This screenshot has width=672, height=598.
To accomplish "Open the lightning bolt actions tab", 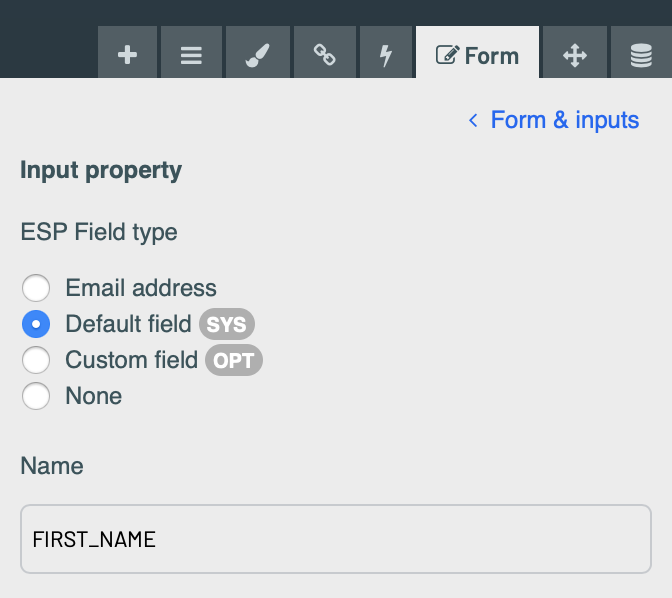I will (x=386, y=53).
